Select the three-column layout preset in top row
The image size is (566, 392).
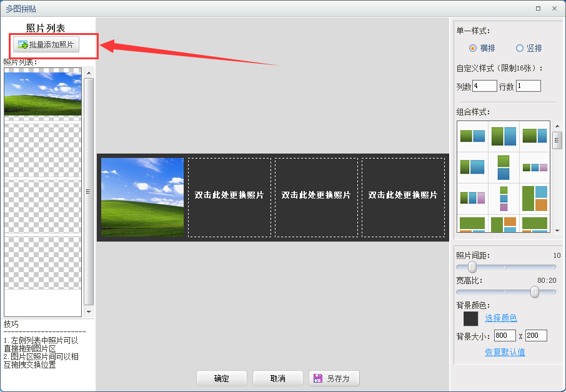point(534,165)
